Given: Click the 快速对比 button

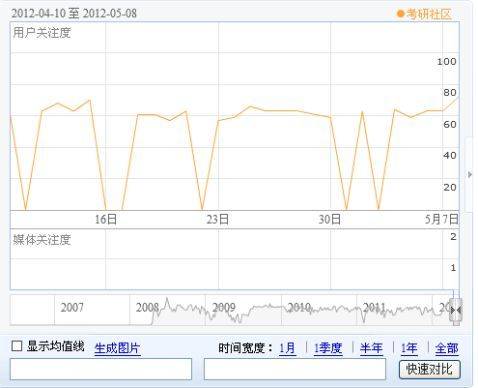Looking at the screenshot, I should [x=429, y=369].
